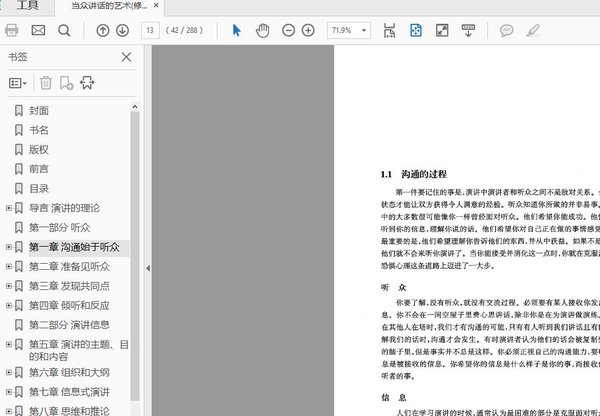This screenshot has width=600, height=416.
Task: Open the 第六章 组织和大纲 bookmark
Action: (x=69, y=372)
